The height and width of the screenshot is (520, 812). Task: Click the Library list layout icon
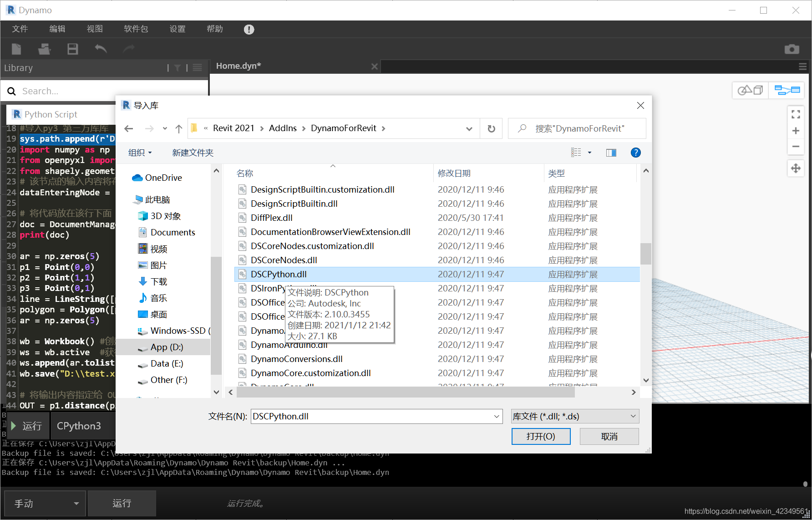(198, 68)
